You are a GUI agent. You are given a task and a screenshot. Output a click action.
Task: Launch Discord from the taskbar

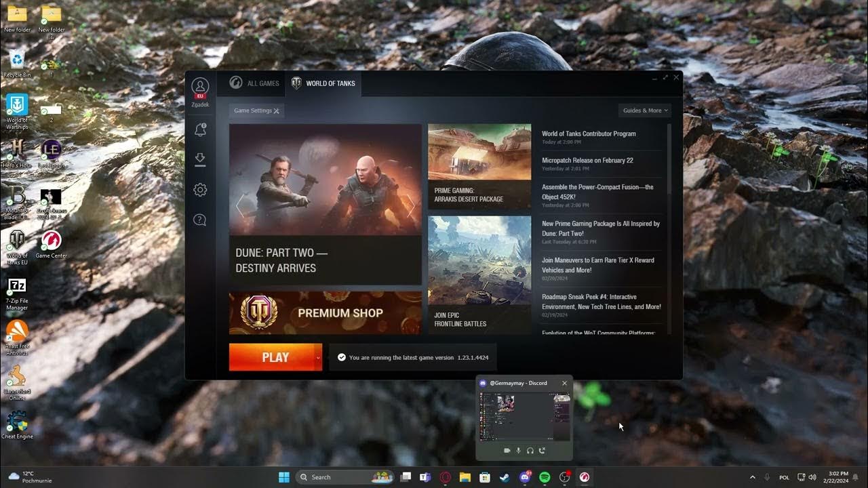(525, 477)
